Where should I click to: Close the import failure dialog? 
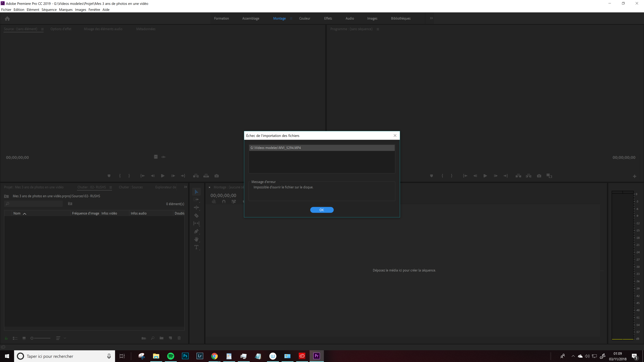click(x=395, y=135)
